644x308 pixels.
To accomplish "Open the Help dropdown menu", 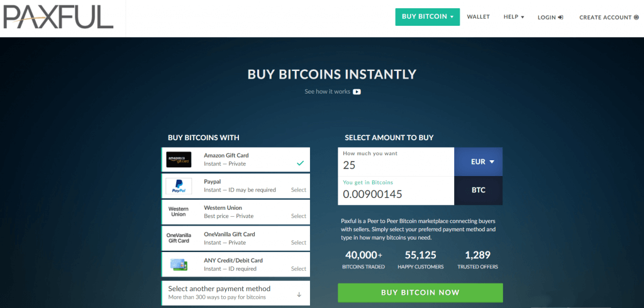I will [514, 17].
